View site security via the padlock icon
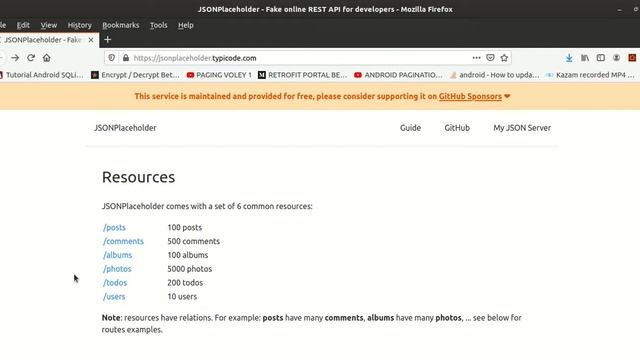 (126, 58)
